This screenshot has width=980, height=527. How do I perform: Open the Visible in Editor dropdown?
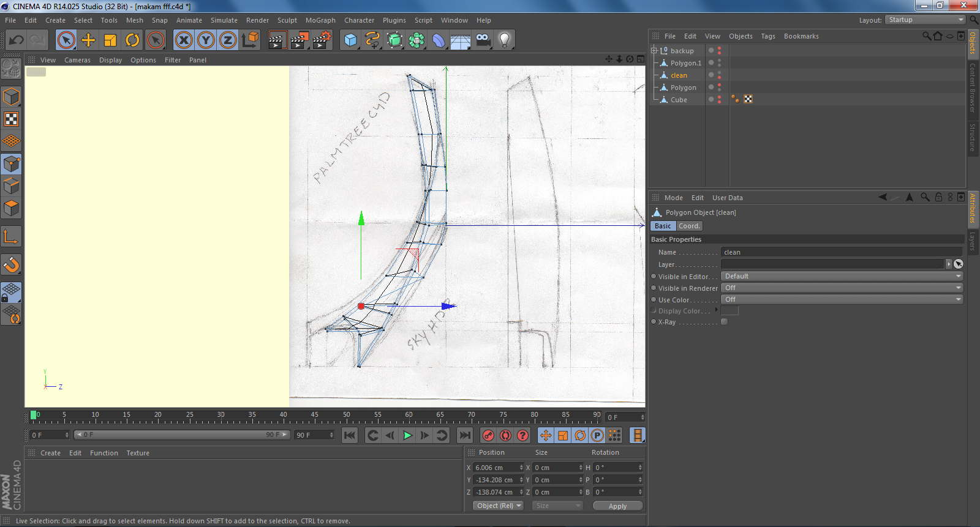pyautogui.click(x=842, y=276)
